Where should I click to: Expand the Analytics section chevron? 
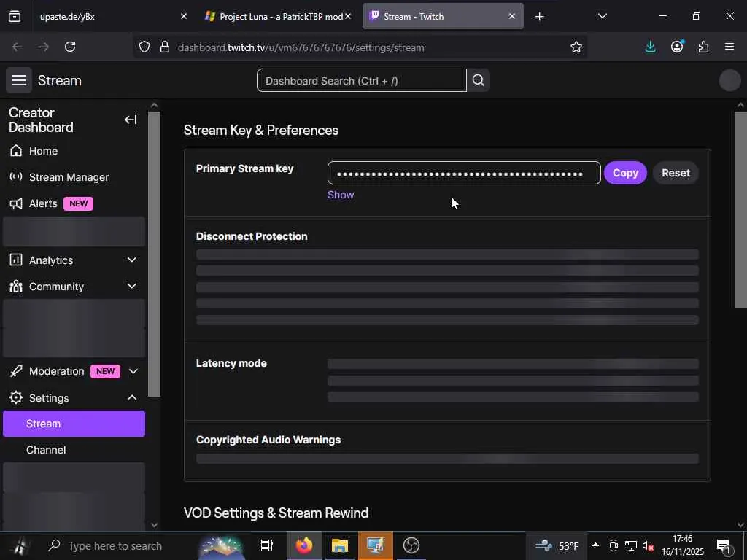click(132, 260)
